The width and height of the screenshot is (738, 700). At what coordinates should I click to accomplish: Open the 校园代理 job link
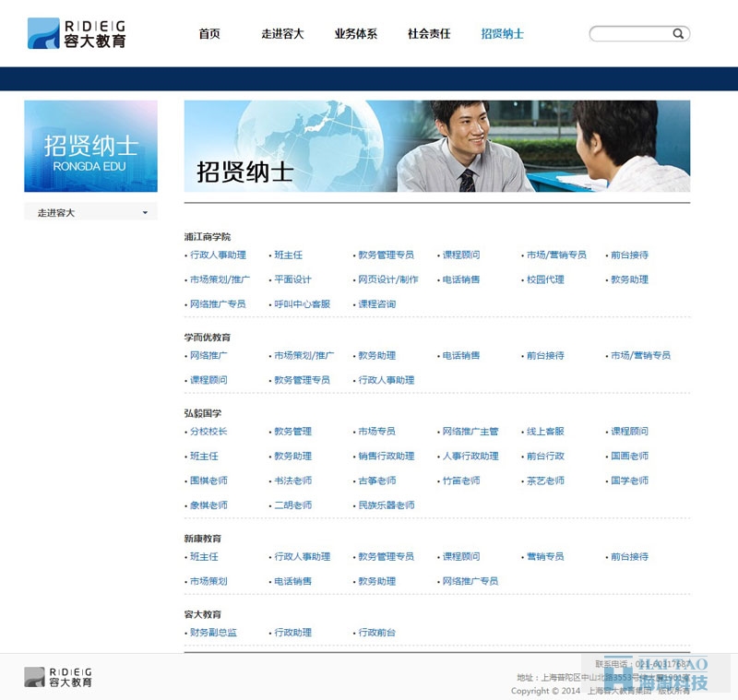point(545,279)
